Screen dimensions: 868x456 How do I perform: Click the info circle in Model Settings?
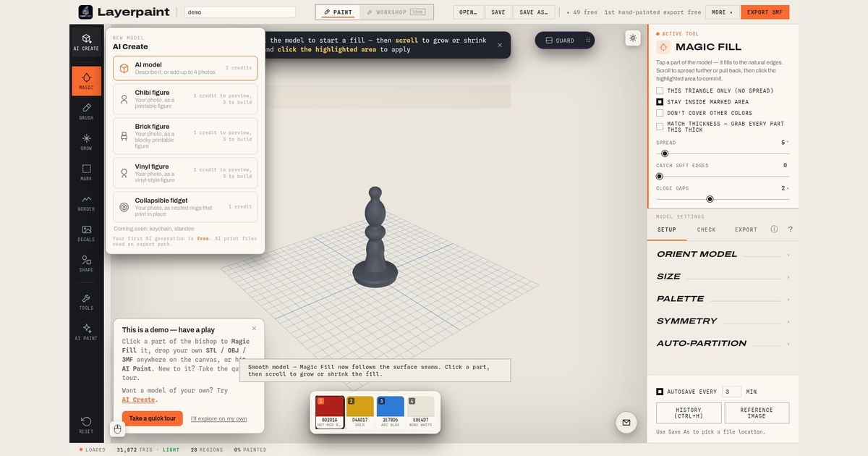[774, 229]
